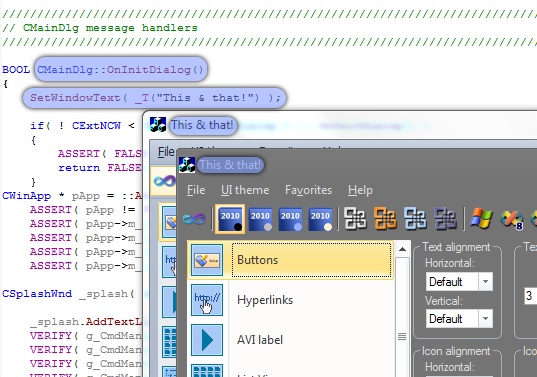The height and width of the screenshot is (377, 537).
Task: Click the Visual Studio infinity theme icon in the dark window toolbar
Action: pos(194,218)
